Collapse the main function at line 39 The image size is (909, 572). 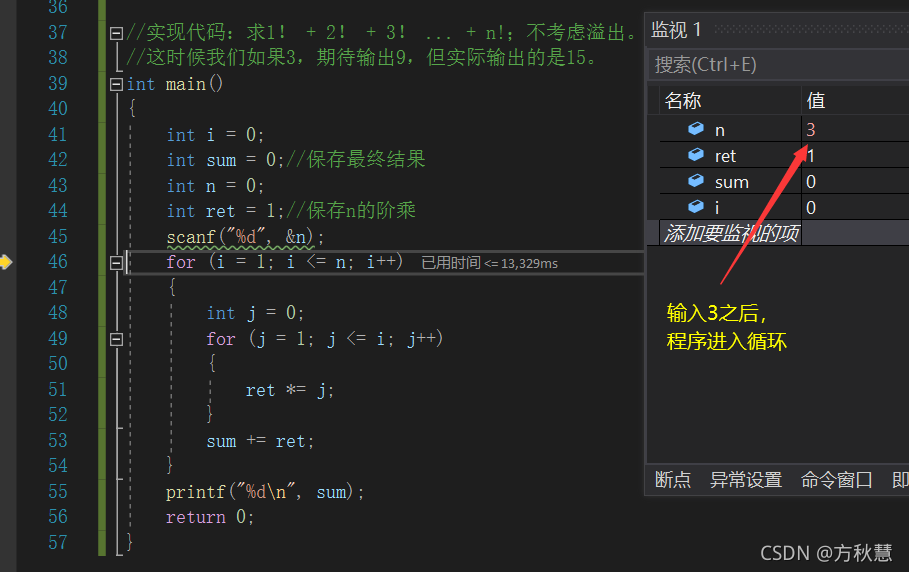click(116, 85)
